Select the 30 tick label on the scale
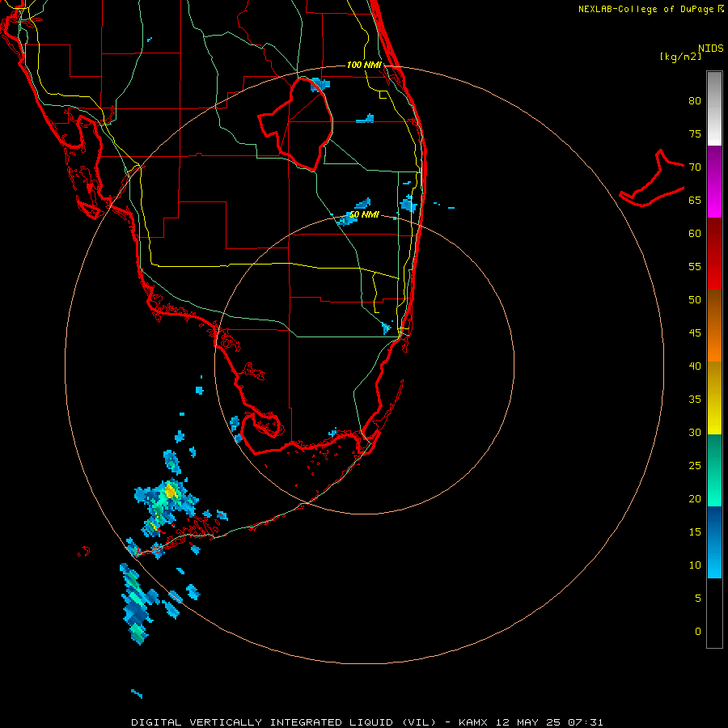Screen dimensions: 728x728 click(x=695, y=432)
